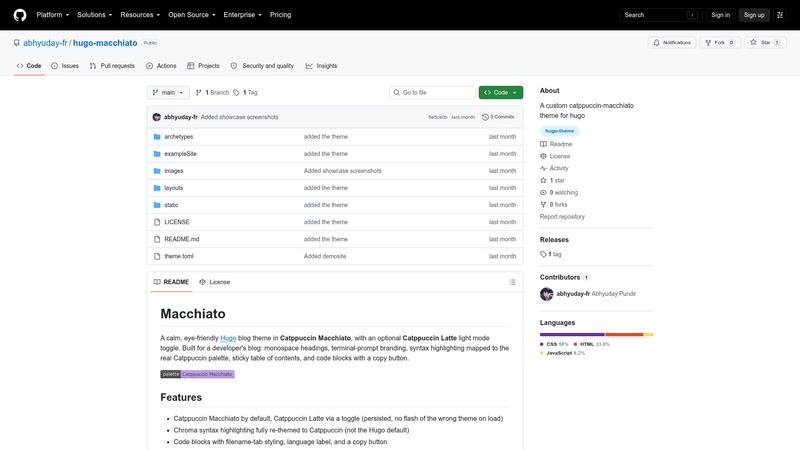Click abhyuday-fr avatar in latest commit row

tap(157, 117)
